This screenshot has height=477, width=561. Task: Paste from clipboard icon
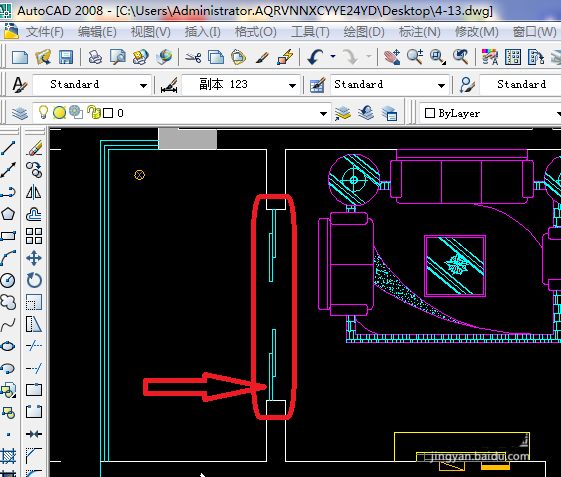tap(239, 57)
